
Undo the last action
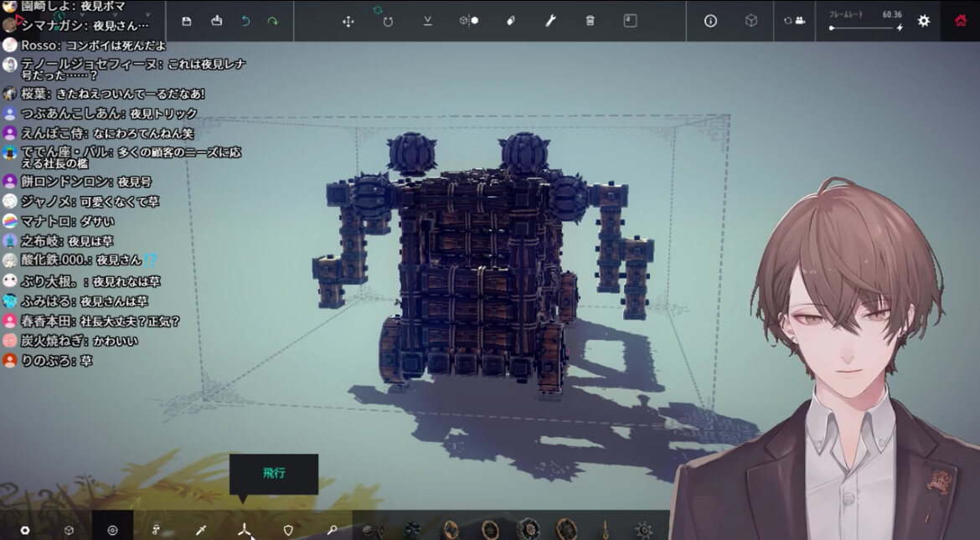coord(245,21)
